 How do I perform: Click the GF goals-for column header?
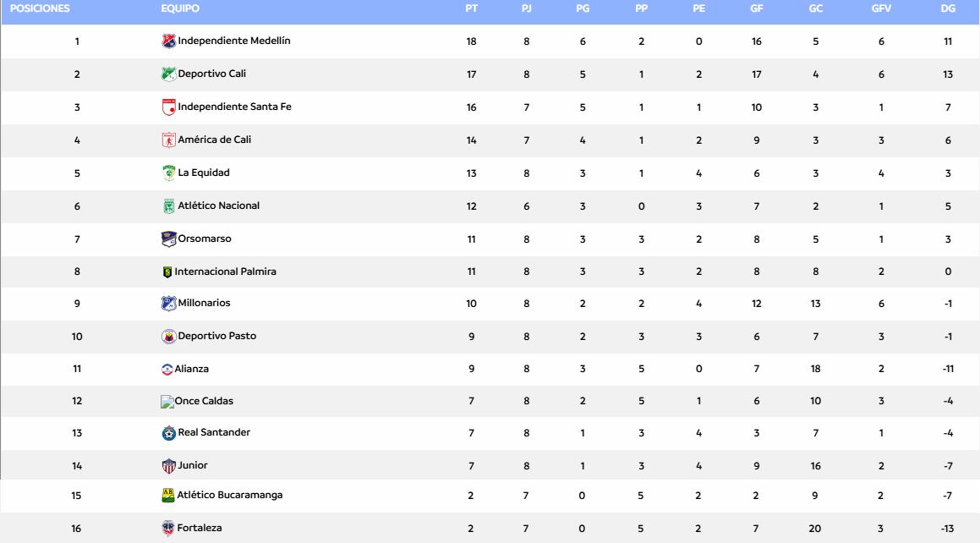[756, 8]
